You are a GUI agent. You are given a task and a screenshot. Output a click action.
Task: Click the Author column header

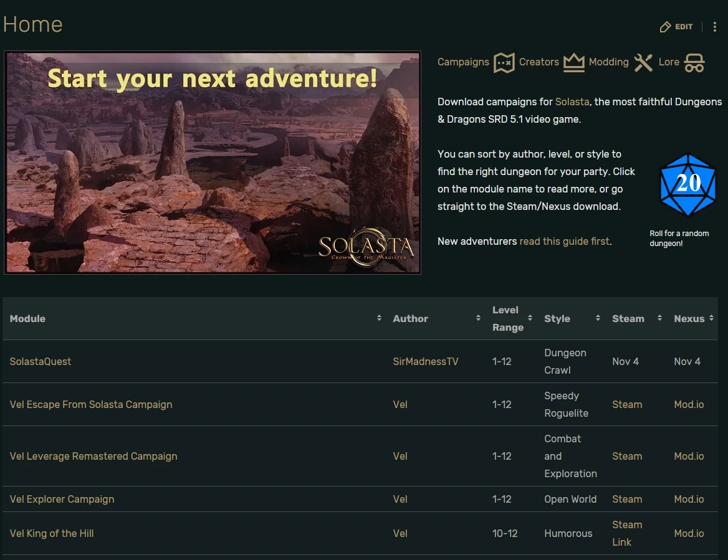click(x=410, y=319)
